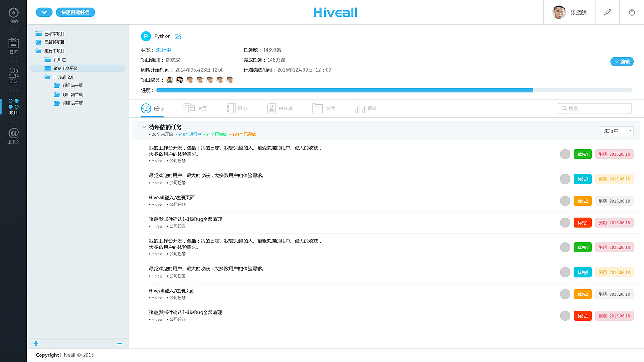The width and height of the screenshot is (644, 362).
Task: Click the project progress bar
Action: tap(394, 90)
